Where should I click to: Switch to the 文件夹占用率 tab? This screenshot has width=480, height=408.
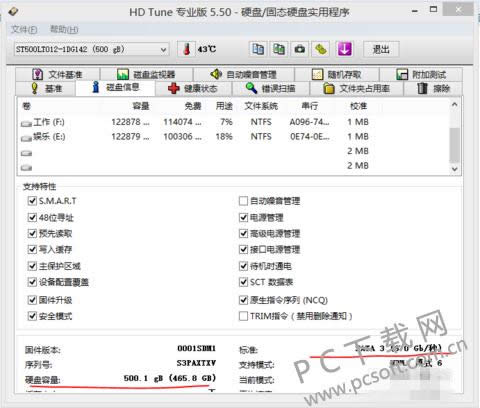[x=356, y=89]
